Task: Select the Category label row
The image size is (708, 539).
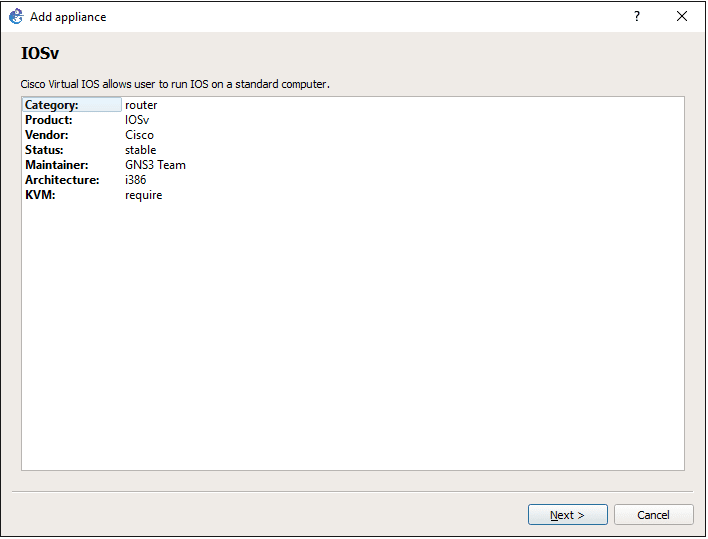Action: point(52,105)
